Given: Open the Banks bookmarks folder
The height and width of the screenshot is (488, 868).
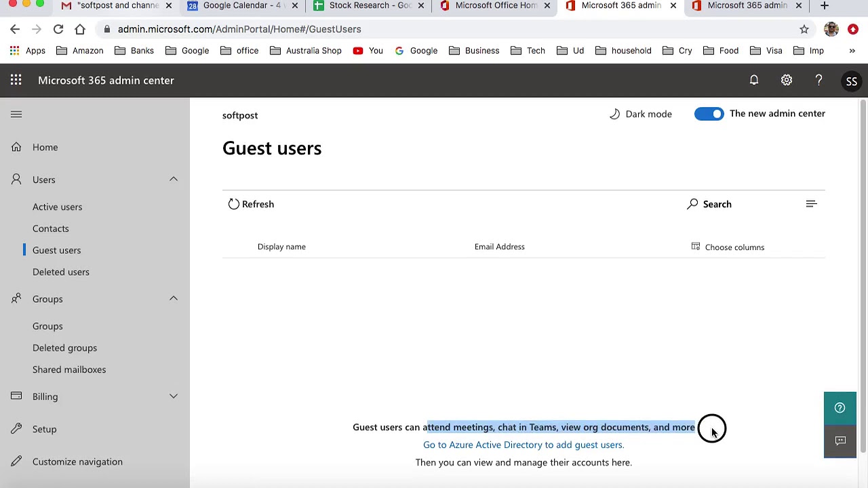Looking at the screenshot, I should click(x=134, y=51).
